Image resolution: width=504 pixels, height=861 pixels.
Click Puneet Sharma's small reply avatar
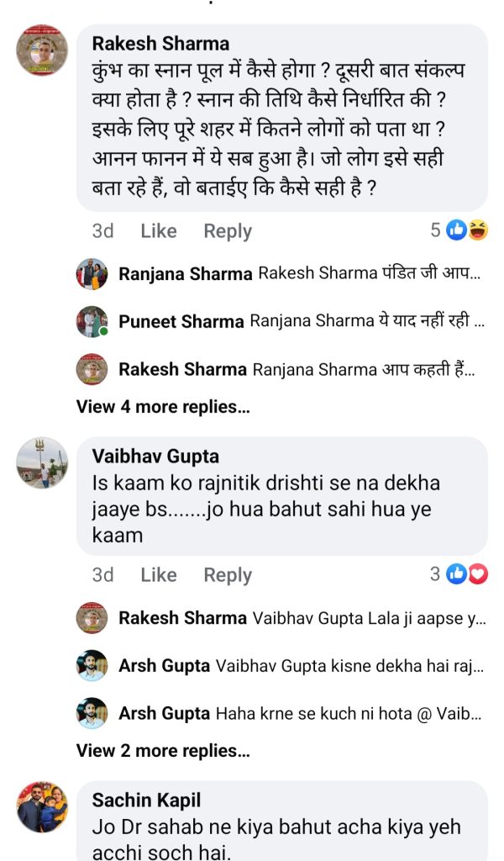coord(92,321)
